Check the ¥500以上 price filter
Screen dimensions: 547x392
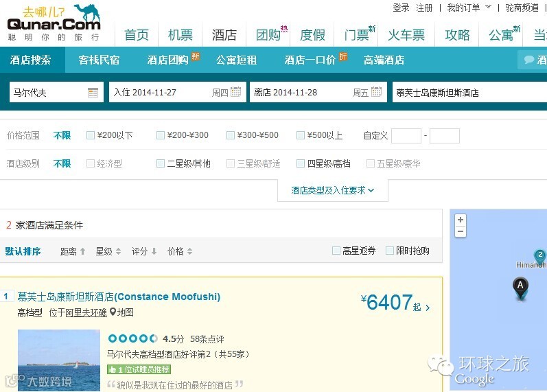coord(301,135)
